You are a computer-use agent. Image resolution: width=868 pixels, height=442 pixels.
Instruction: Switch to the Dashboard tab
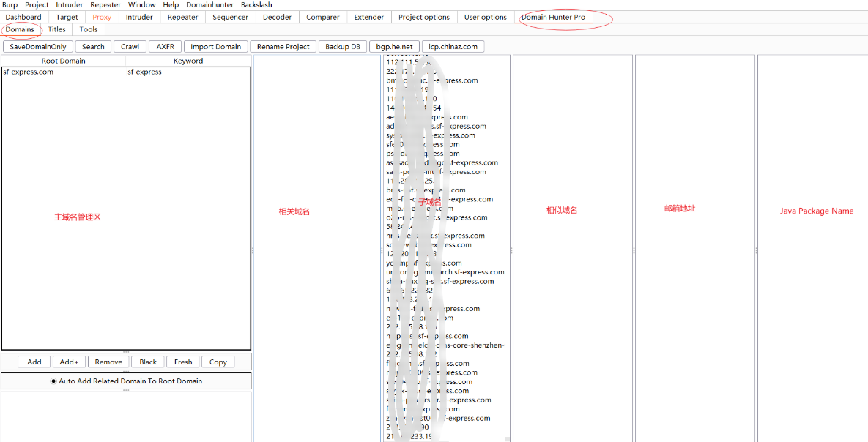click(x=23, y=17)
